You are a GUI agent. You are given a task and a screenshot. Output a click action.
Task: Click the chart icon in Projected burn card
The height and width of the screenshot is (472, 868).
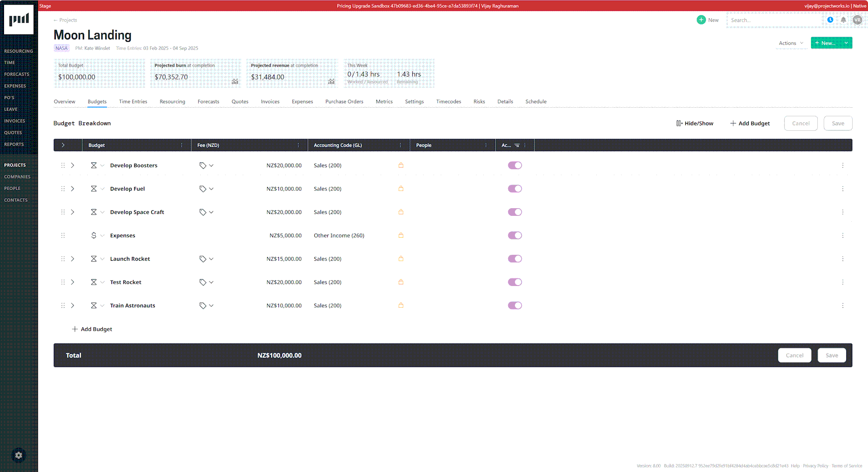235,81
